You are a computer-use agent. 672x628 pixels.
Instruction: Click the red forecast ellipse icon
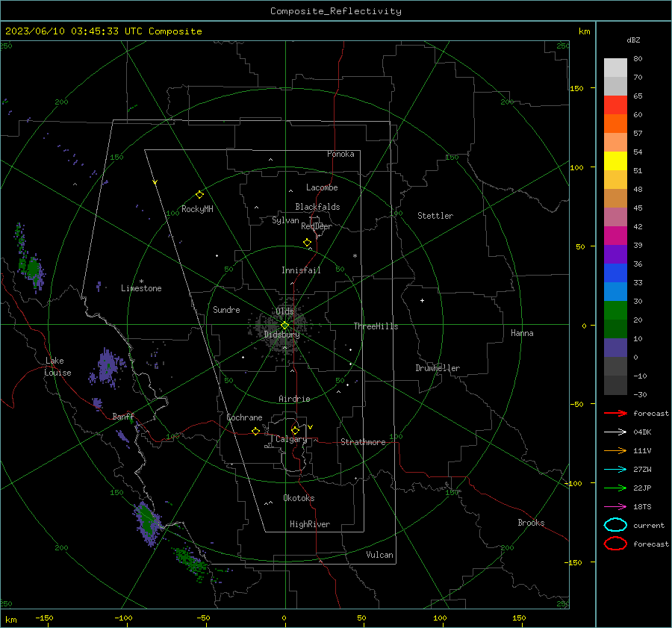click(x=615, y=544)
